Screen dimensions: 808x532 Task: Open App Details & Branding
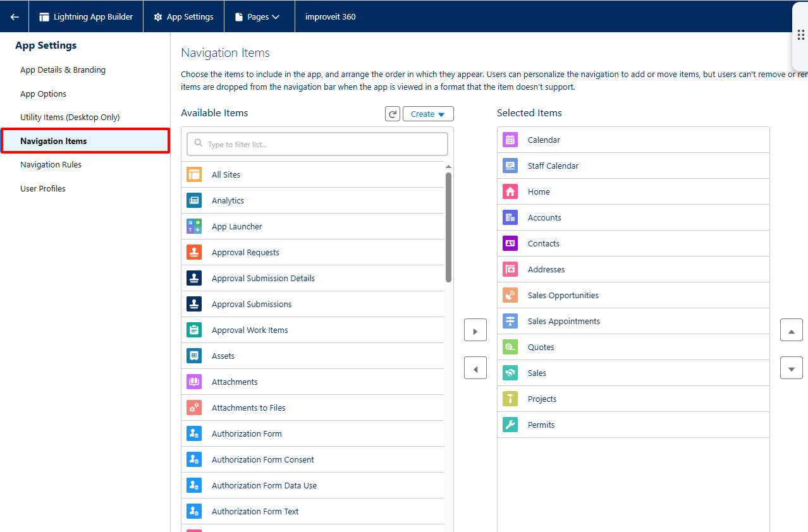point(63,70)
